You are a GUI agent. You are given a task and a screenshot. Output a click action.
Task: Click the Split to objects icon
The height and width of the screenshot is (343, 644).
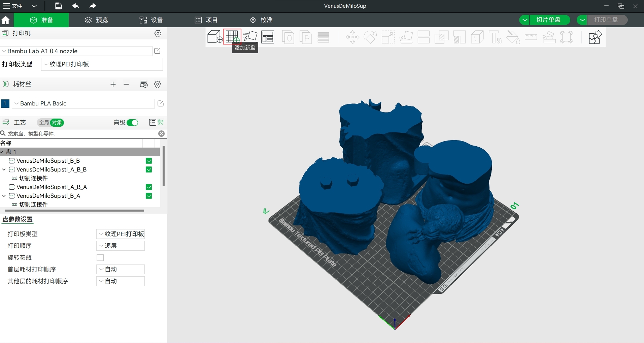(x=288, y=37)
